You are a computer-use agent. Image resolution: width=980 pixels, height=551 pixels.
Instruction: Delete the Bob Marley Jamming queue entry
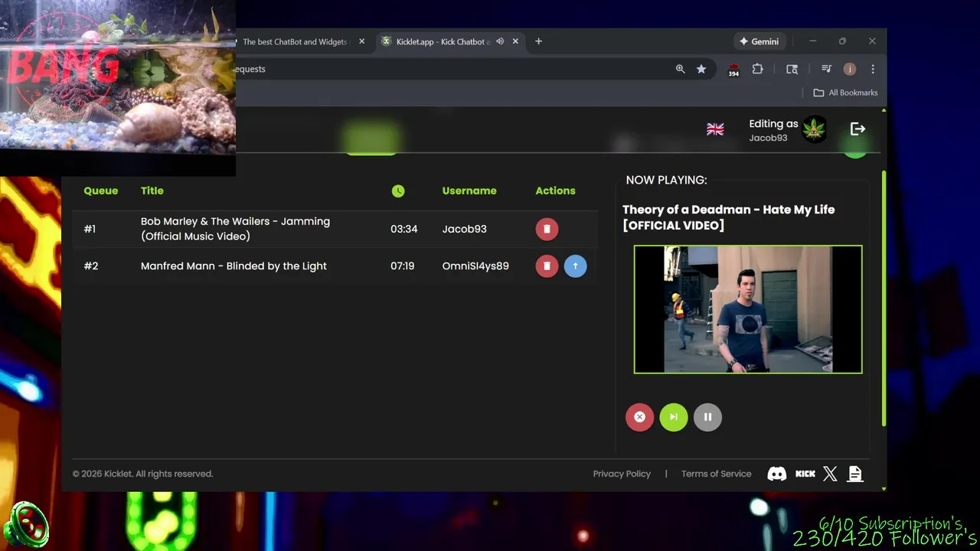[x=547, y=229]
